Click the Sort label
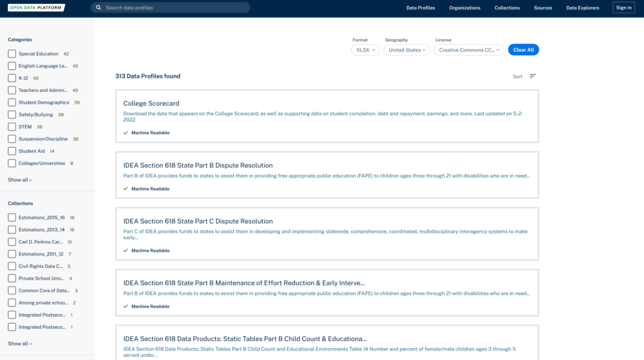This screenshot has width=644, height=360. (x=517, y=76)
